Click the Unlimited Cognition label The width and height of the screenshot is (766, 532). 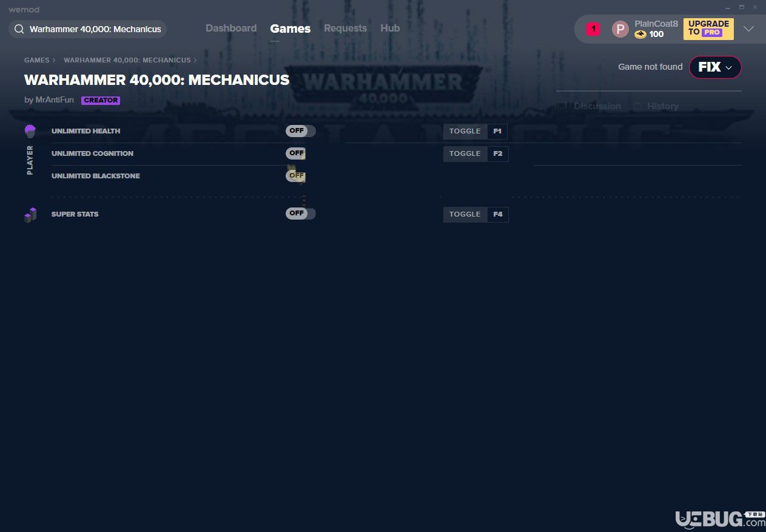[92, 153]
